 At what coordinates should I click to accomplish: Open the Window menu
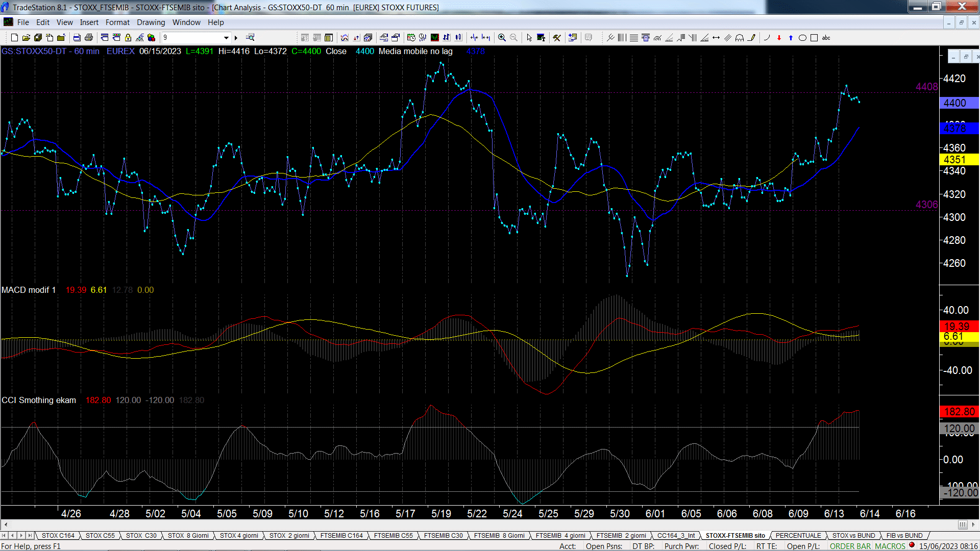[x=186, y=22]
